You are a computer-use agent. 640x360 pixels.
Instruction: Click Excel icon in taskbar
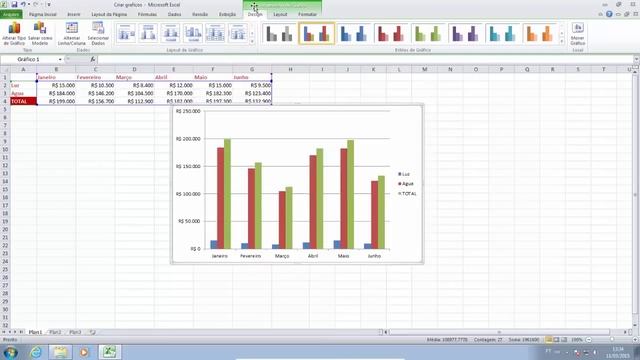109,352
